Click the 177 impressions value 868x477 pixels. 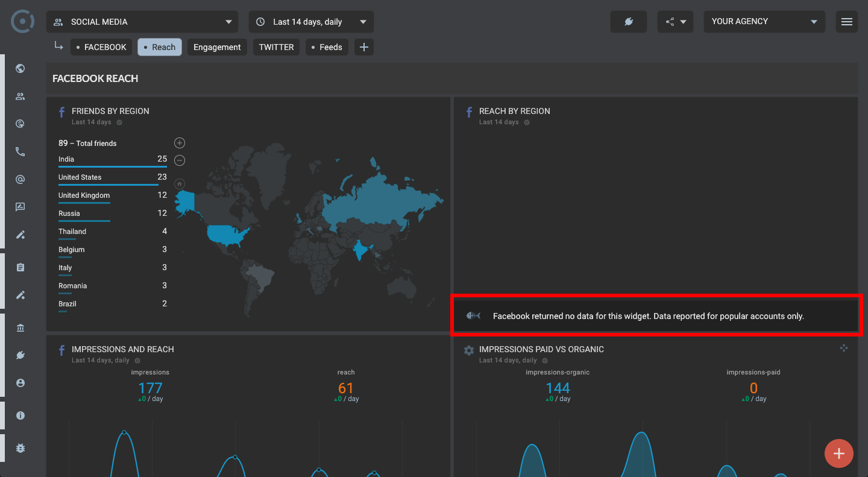click(150, 388)
